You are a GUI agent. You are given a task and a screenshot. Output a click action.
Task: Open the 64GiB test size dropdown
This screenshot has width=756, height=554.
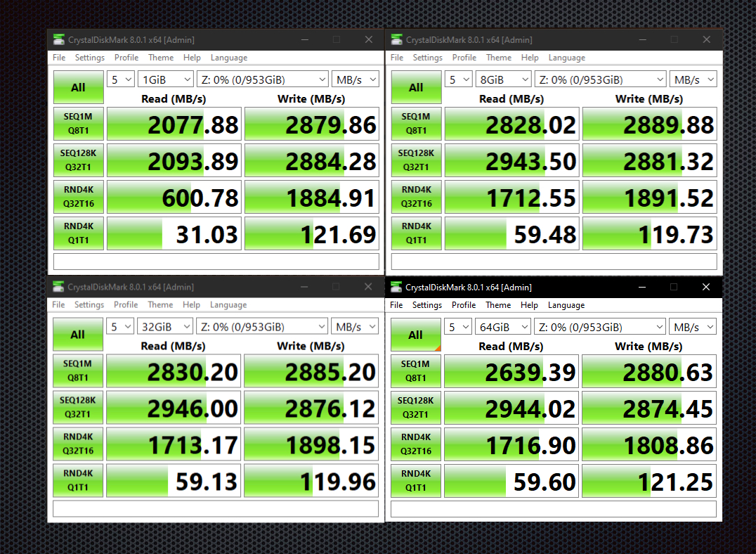[503, 327]
